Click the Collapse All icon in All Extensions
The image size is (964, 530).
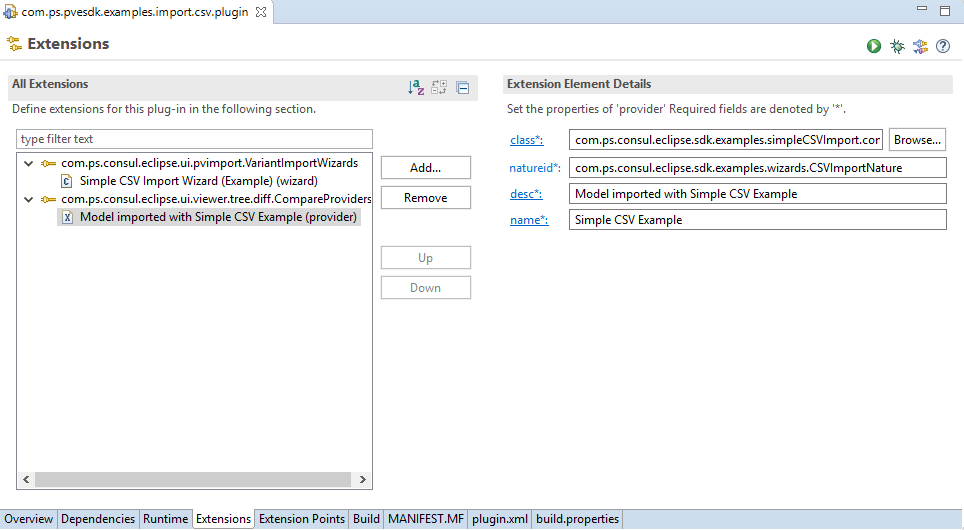pyautogui.click(x=463, y=88)
